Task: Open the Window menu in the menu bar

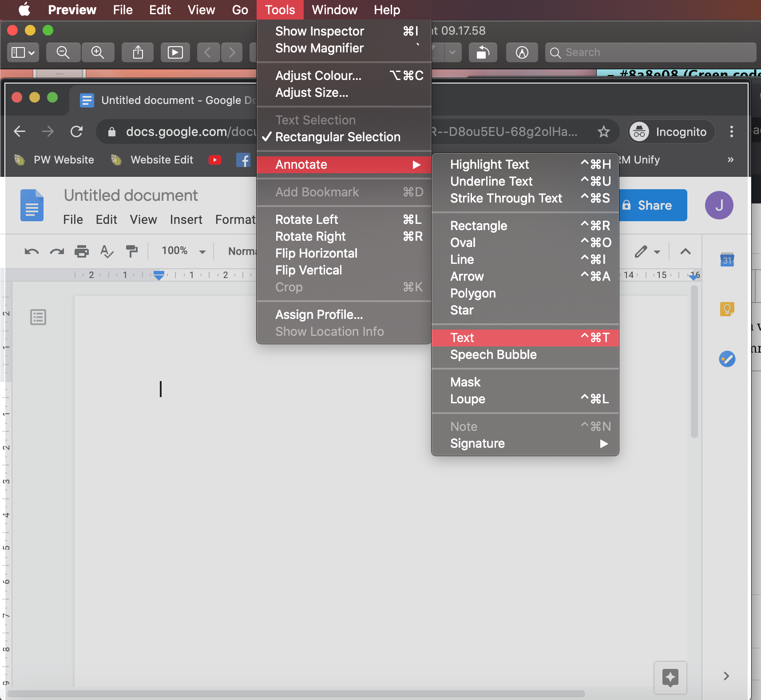Action: [334, 9]
